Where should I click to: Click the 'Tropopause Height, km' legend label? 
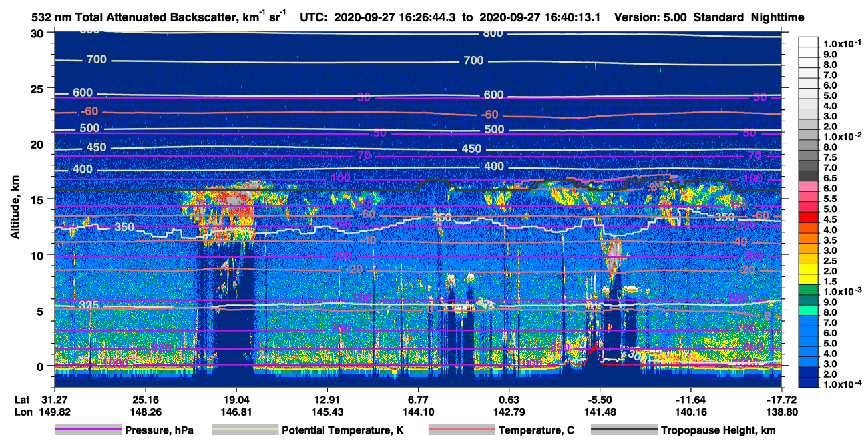[x=718, y=430]
